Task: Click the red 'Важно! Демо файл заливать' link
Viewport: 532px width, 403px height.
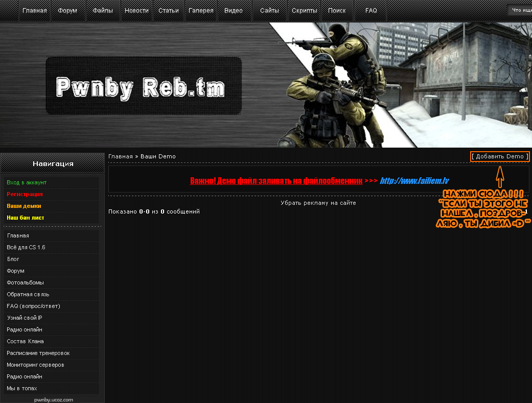Action: [x=276, y=180]
